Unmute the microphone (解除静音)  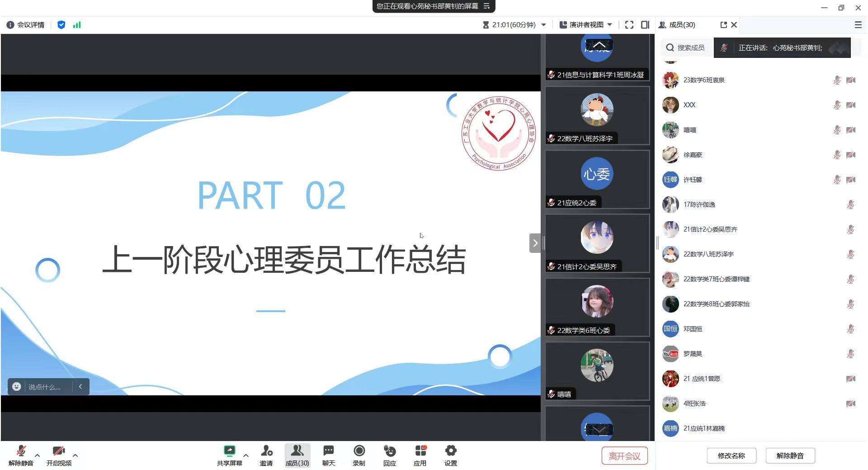coord(21,451)
